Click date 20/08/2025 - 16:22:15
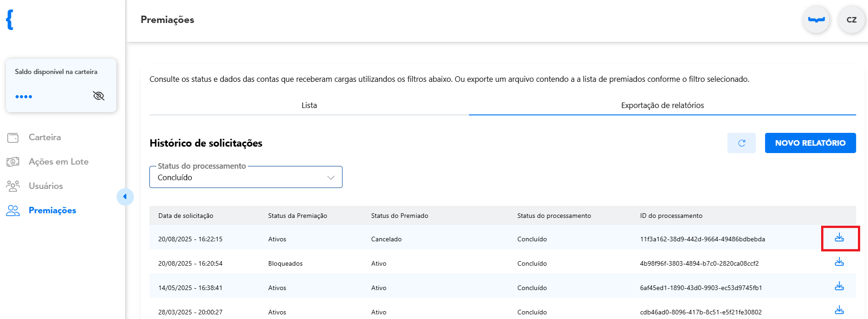Image resolution: width=868 pixels, height=319 pixels. 190,239
